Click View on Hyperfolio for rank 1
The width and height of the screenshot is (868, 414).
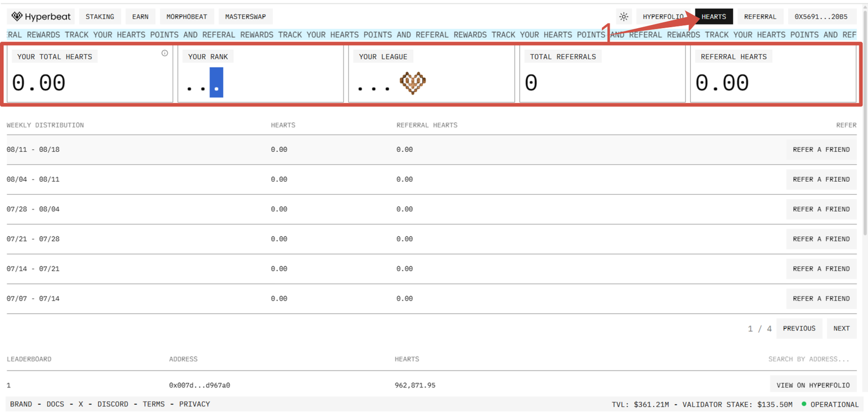813,385
